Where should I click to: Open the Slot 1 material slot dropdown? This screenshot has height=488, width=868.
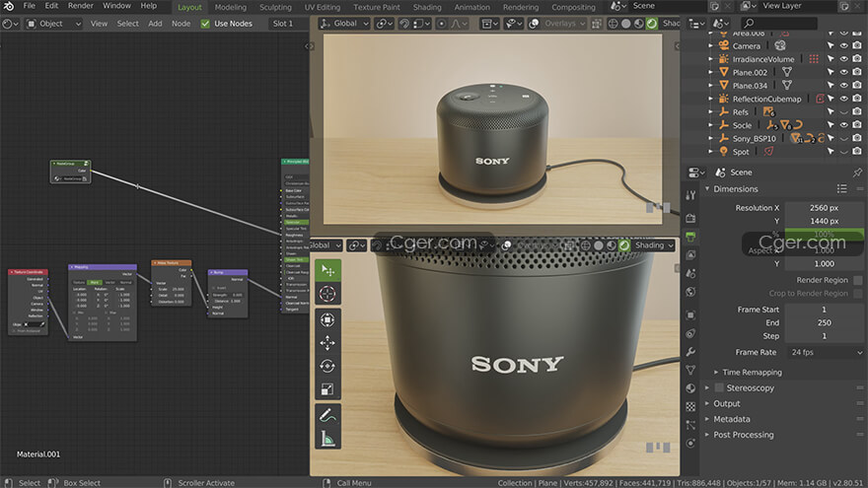coord(288,24)
